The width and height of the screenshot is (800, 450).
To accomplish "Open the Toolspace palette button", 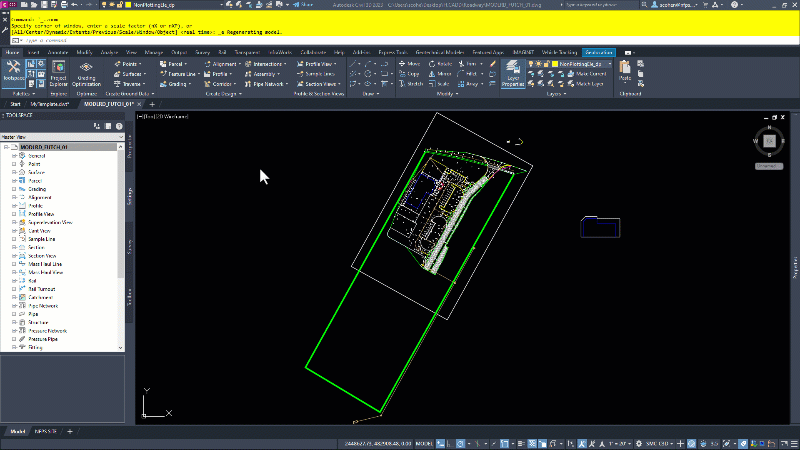I will 14,73.
